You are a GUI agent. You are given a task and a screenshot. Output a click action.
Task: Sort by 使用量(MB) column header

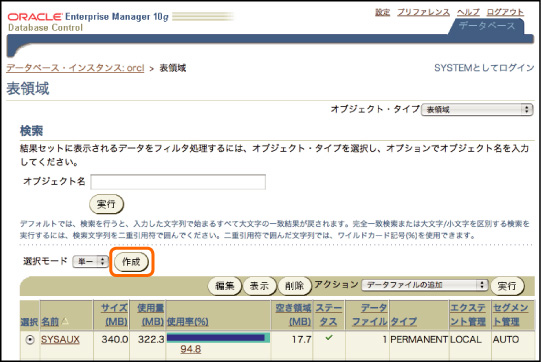click(150, 314)
